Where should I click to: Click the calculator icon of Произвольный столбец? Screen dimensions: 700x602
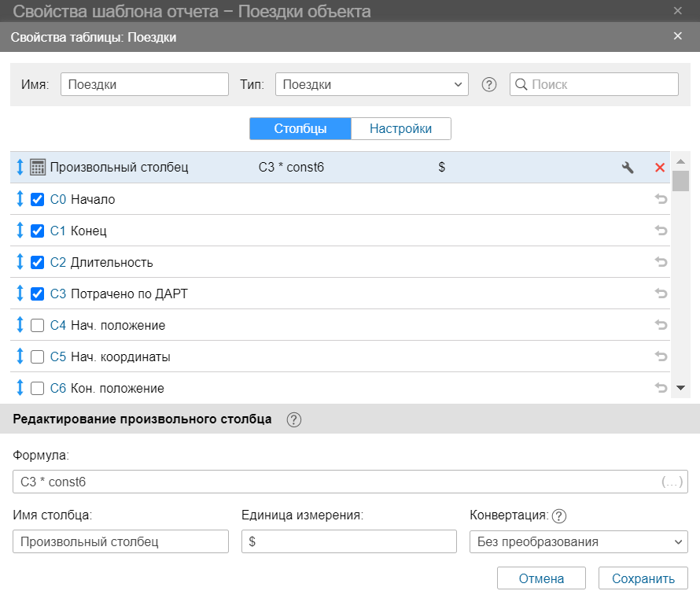click(37, 168)
